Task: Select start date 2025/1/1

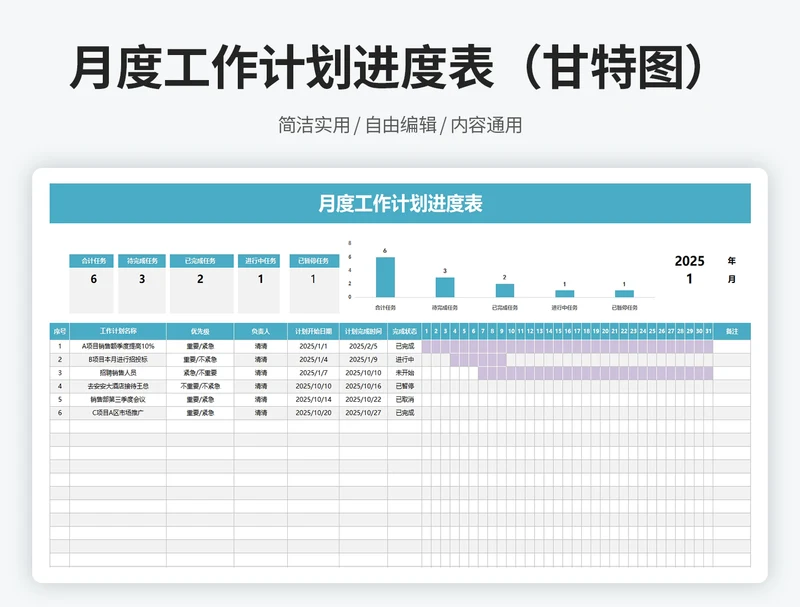Action: (313, 346)
